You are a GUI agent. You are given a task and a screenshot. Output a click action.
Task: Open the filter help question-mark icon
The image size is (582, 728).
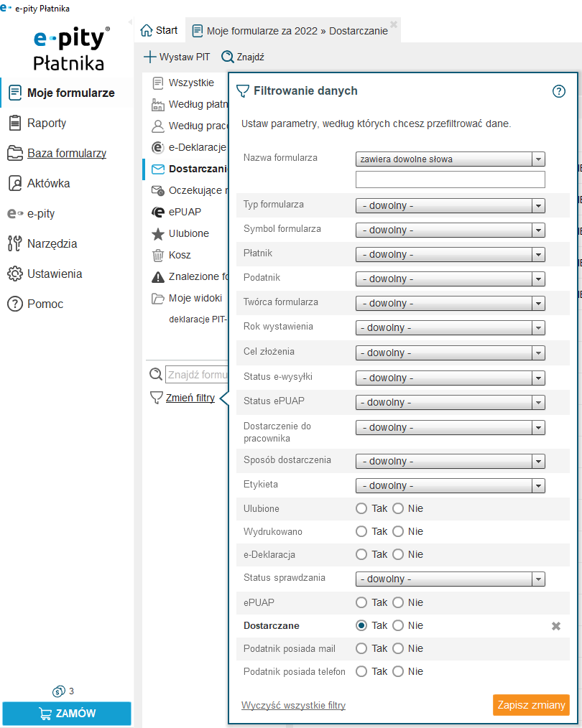click(559, 91)
